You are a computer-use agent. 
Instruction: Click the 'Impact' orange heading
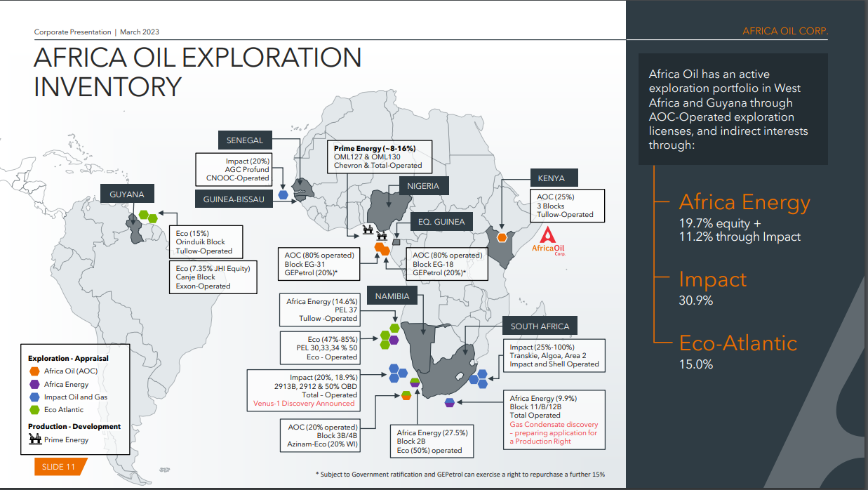coord(712,279)
